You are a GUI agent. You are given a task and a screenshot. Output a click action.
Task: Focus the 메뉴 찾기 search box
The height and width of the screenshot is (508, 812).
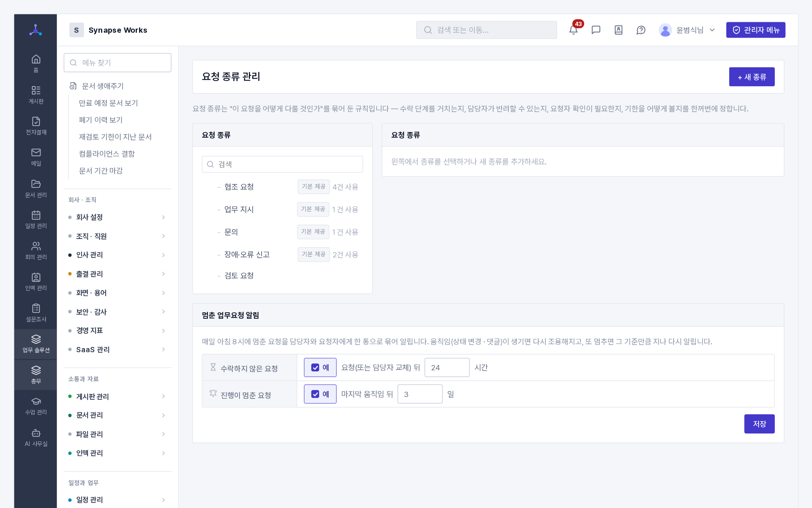point(118,62)
